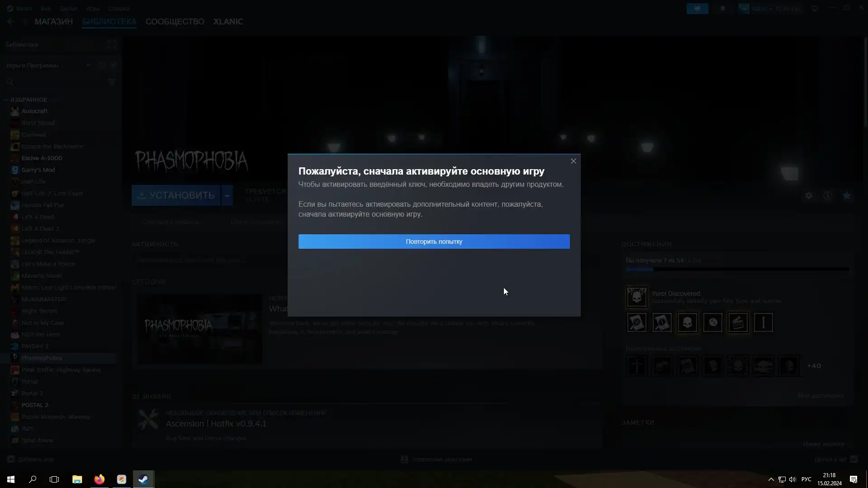The height and width of the screenshot is (488, 868).
Task: Toggle the library grid view icon
Action: point(112,44)
